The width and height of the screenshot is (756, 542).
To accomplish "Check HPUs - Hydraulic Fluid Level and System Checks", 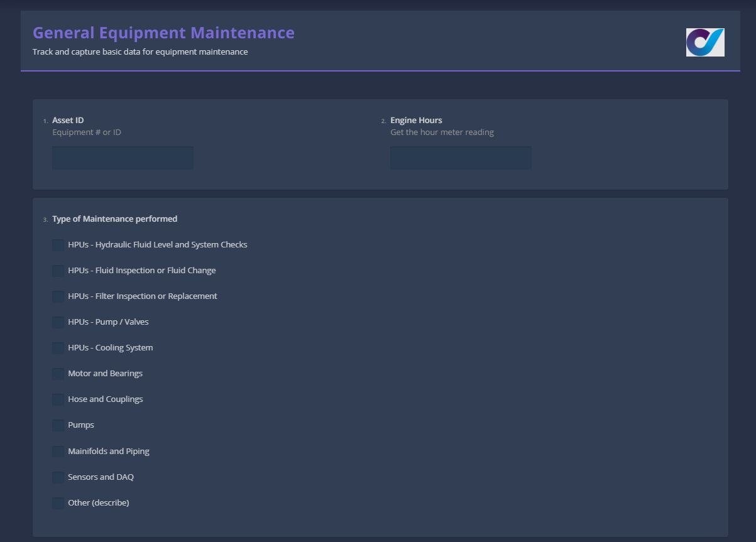I will [x=58, y=245].
